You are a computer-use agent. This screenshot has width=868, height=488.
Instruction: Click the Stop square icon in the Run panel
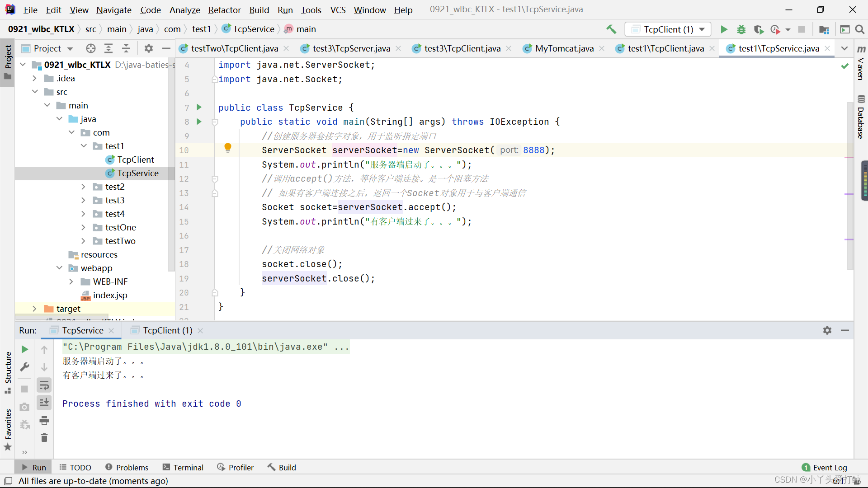tap(25, 389)
